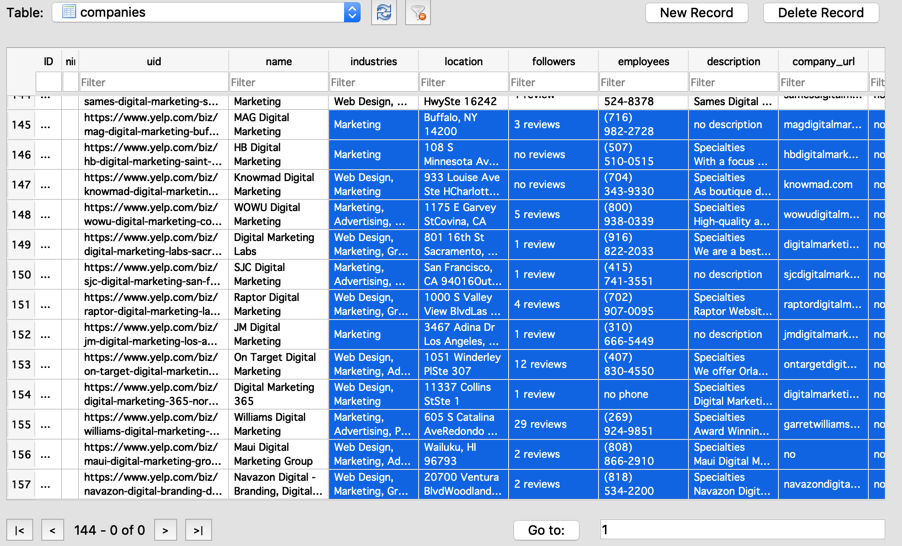Jump to first page button
902x546 pixels.
(20, 530)
